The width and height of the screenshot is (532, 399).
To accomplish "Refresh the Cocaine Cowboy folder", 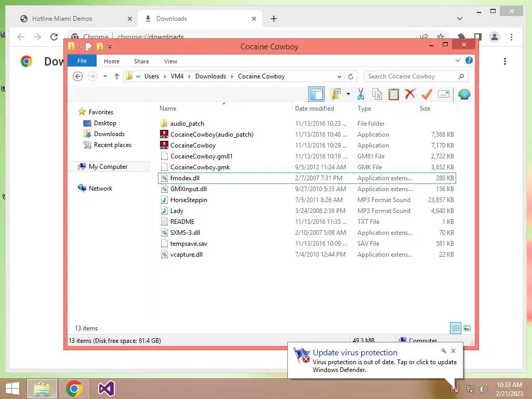I will coord(351,77).
